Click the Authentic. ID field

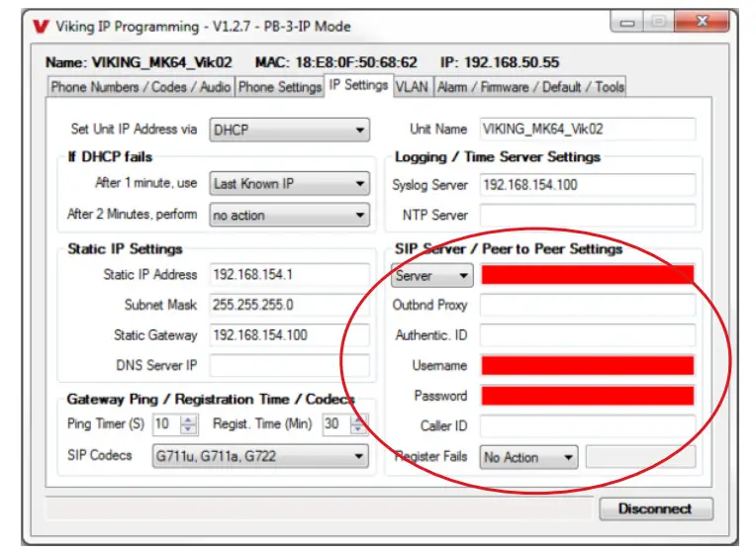588,335
